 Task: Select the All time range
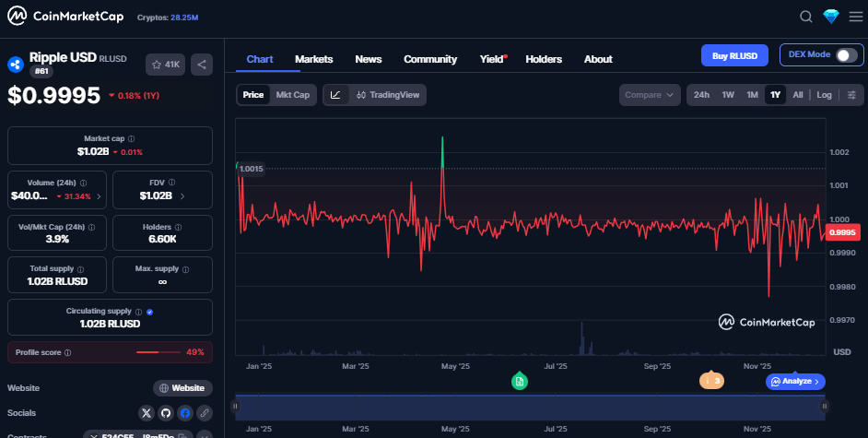pos(797,95)
